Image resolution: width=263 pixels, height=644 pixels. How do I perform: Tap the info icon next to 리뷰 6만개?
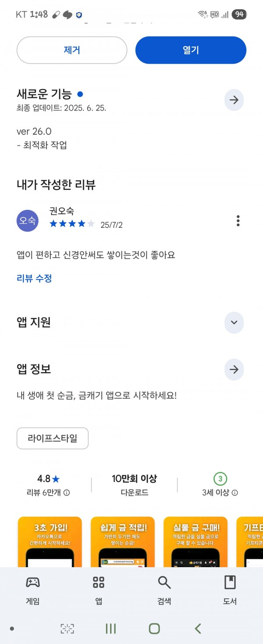pyautogui.click(x=67, y=493)
